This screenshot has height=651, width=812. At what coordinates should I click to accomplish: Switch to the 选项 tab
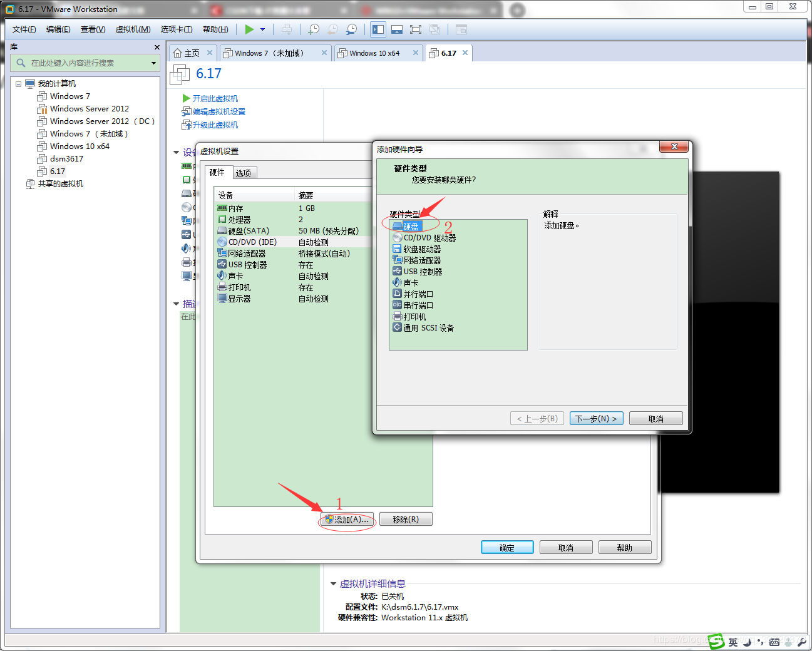(x=244, y=173)
